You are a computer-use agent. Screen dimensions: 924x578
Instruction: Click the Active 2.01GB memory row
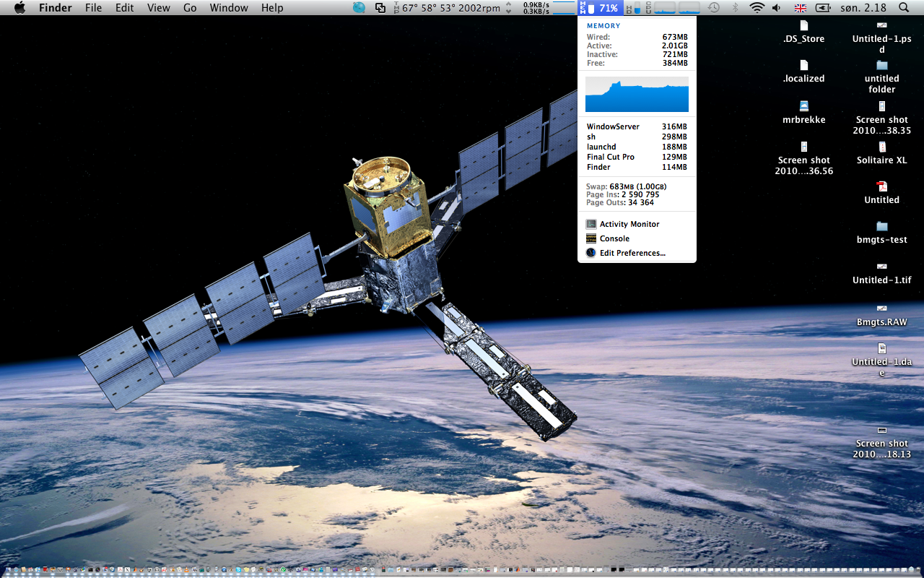(x=637, y=46)
